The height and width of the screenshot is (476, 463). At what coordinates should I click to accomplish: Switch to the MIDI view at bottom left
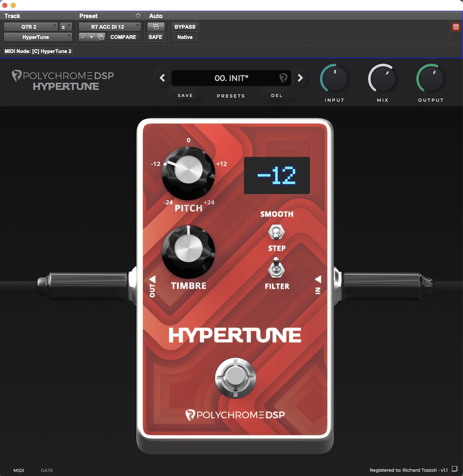pos(18,470)
